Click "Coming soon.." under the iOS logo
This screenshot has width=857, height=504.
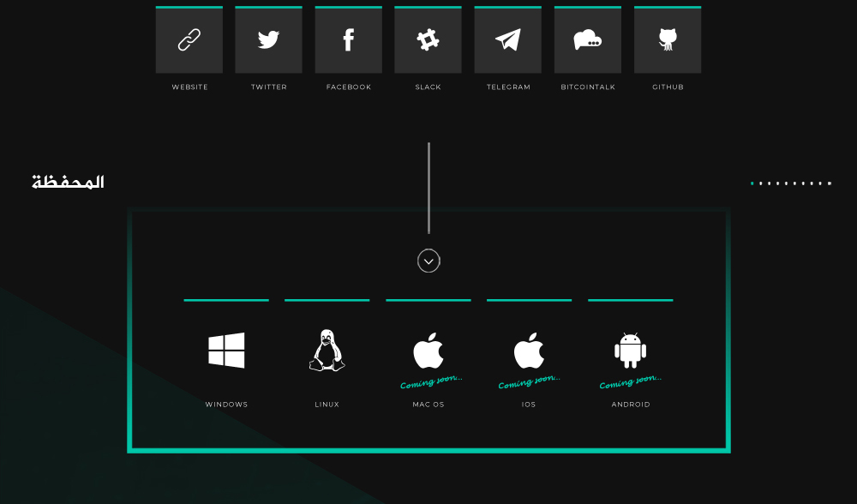click(x=529, y=381)
